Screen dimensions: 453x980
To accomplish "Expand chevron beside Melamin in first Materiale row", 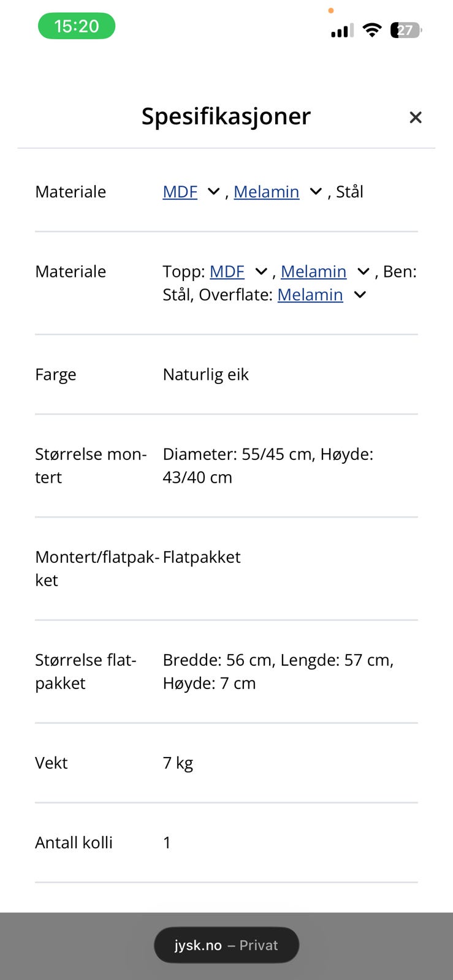I will click(x=316, y=192).
